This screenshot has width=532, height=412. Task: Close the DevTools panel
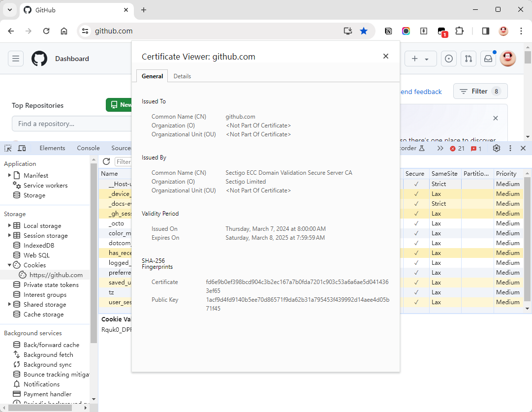pyautogui.click(x=523, y=148)
